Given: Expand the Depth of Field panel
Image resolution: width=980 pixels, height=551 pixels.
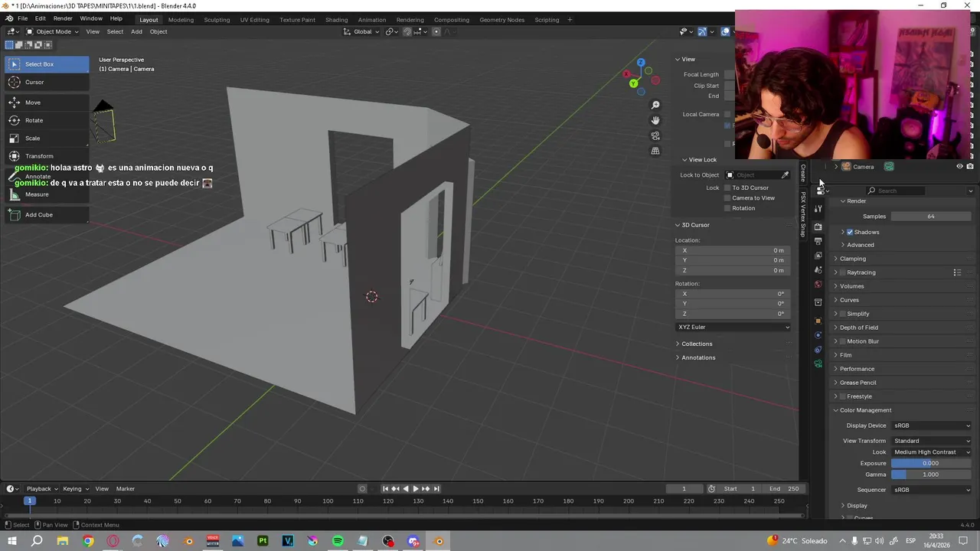Looking at the screenshot, I should [x=858, y=328].
